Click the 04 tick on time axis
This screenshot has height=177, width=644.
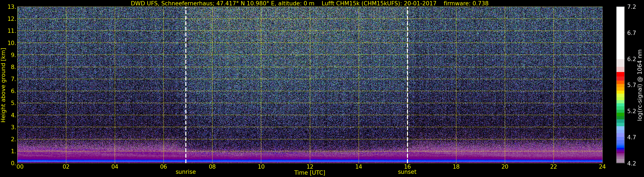point(115,167)
